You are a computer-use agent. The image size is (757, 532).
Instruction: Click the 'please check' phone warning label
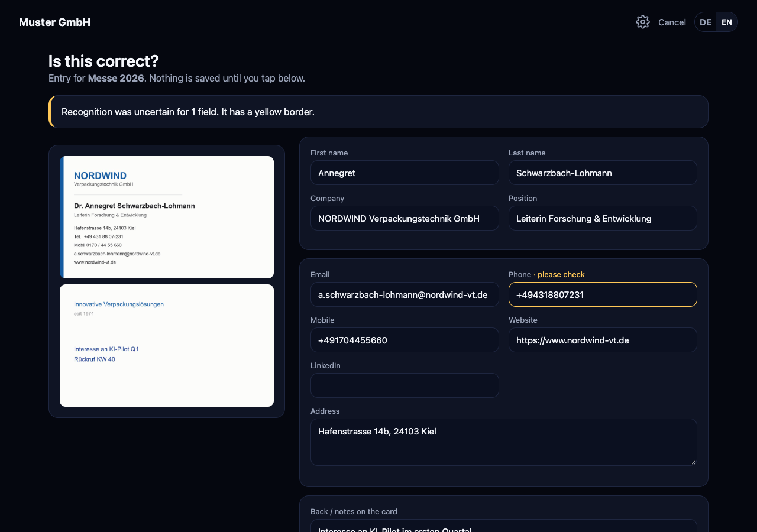pos(561,274)
